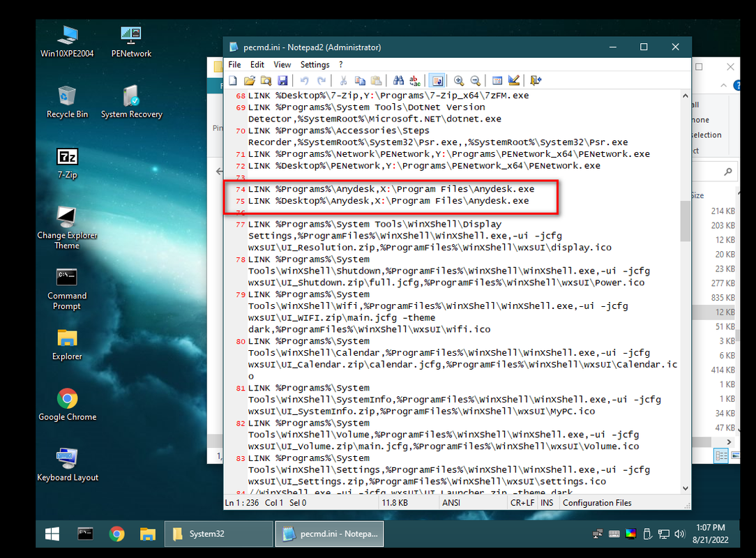Click the USB safely remove tray icon
756x558 pixels.
click(647, 534)
